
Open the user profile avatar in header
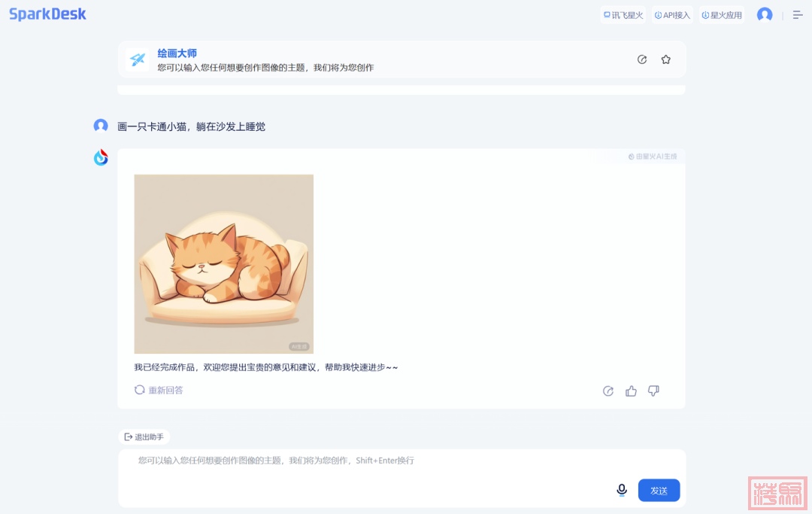[x=765, y=15]
